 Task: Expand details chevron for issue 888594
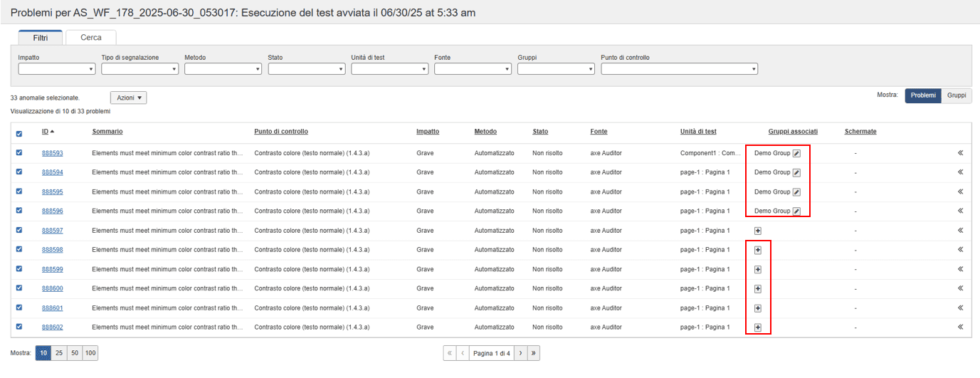coord(960,172)
